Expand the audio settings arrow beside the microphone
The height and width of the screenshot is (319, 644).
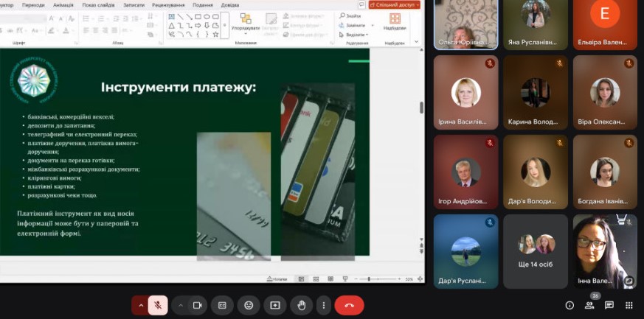140,305
